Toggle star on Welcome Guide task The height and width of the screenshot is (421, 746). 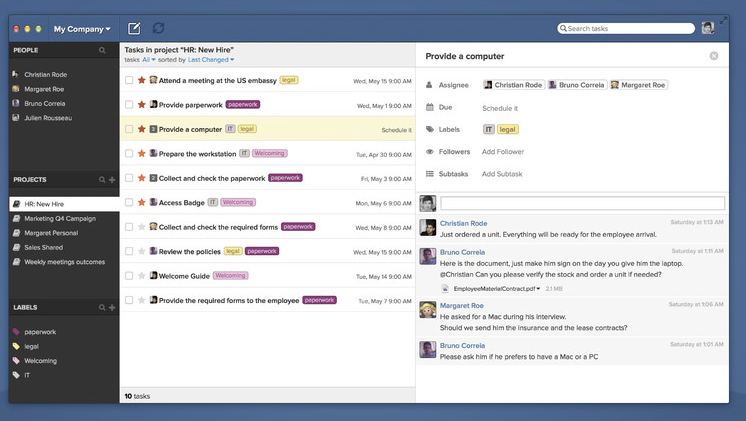[x=142, y=276]
